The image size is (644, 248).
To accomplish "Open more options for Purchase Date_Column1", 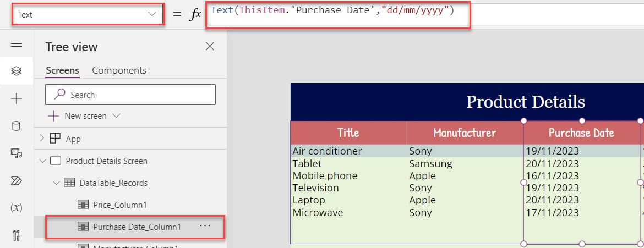I will 205,226.
